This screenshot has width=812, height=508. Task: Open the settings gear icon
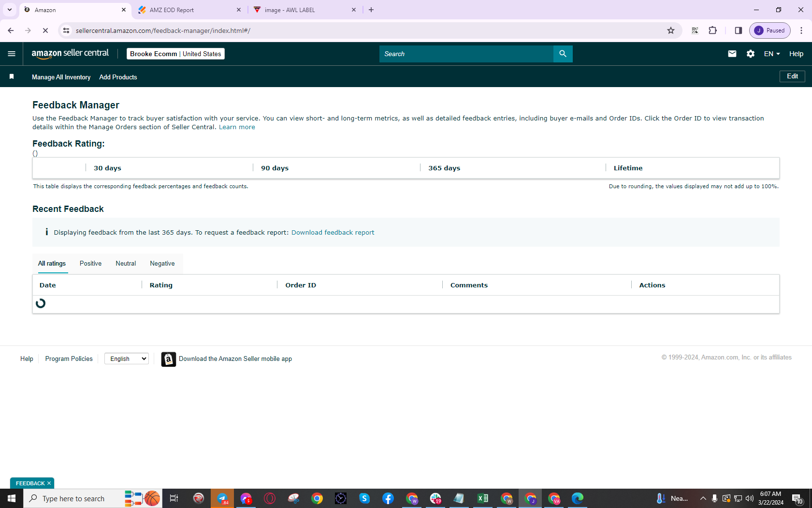tap(750, 54)
